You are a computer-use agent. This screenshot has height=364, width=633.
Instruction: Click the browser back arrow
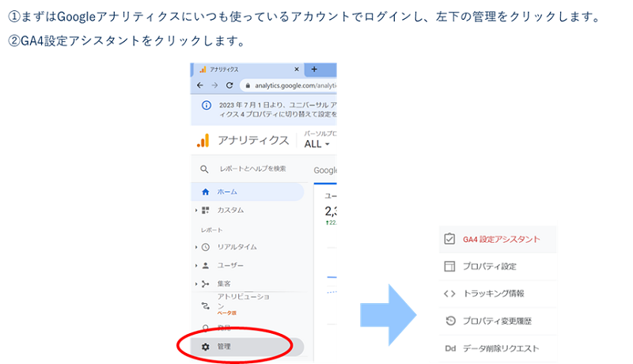point(200,85)
